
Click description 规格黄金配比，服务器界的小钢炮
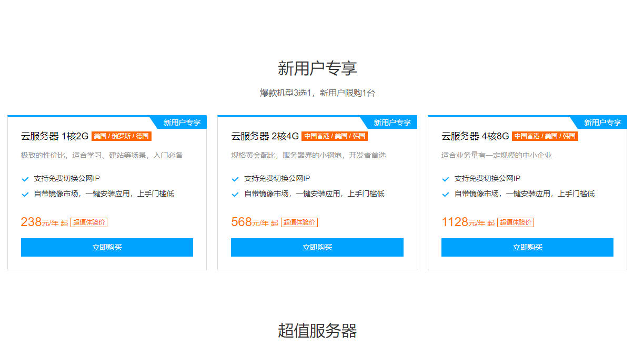[x=308, y=156]
